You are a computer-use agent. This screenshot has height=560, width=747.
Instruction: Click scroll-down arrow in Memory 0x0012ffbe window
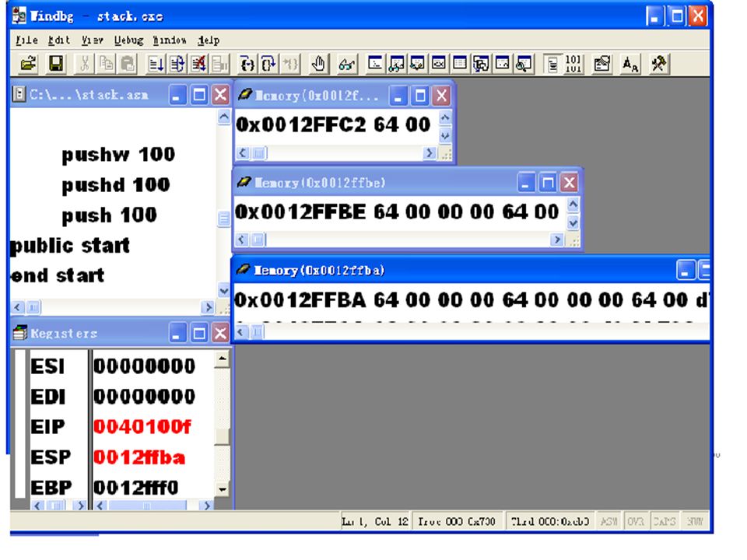tap(573, 222)
